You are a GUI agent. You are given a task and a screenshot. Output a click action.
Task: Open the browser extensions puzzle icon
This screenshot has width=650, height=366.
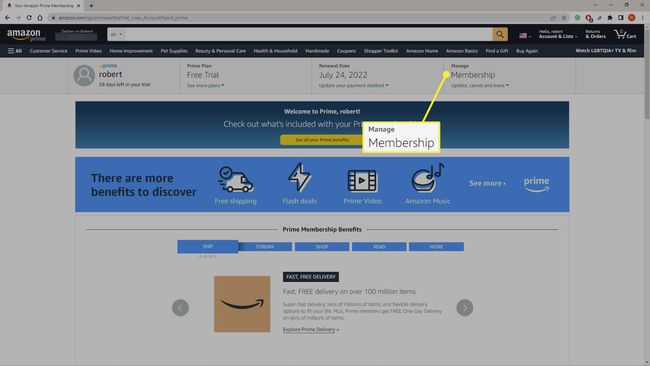click(x=610, y=17)
